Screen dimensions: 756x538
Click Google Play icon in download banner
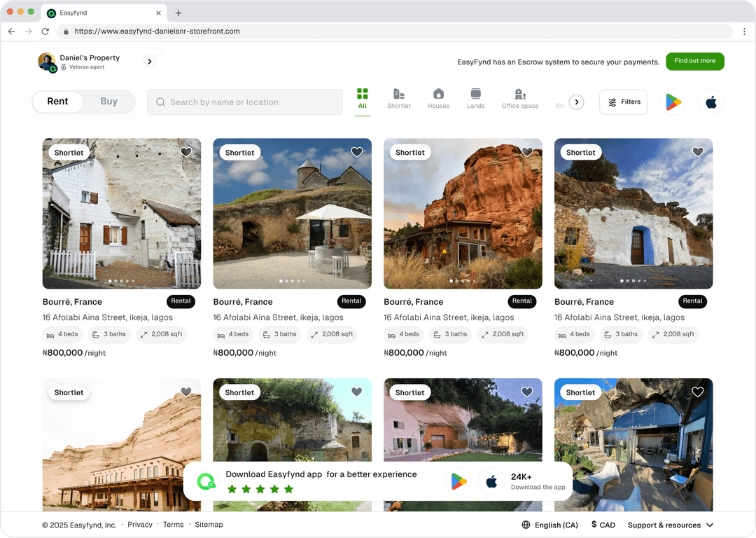(x=458, y=481)
